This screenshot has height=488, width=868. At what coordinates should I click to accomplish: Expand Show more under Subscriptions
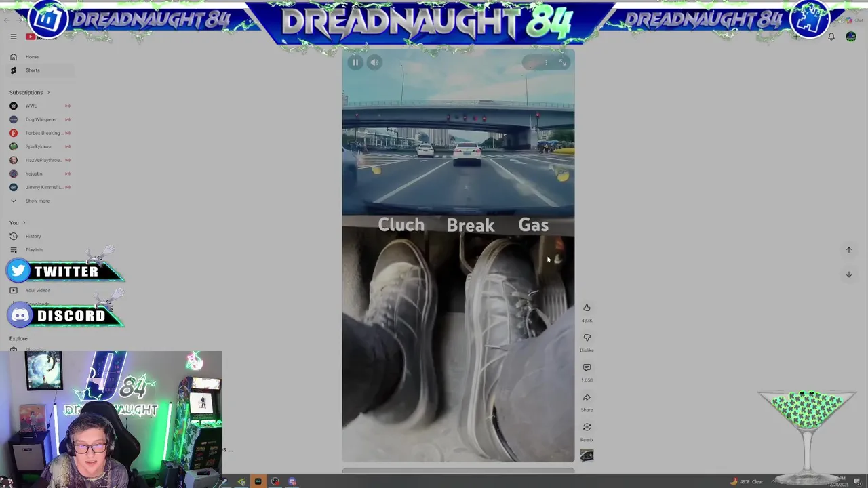coord(37,201)
